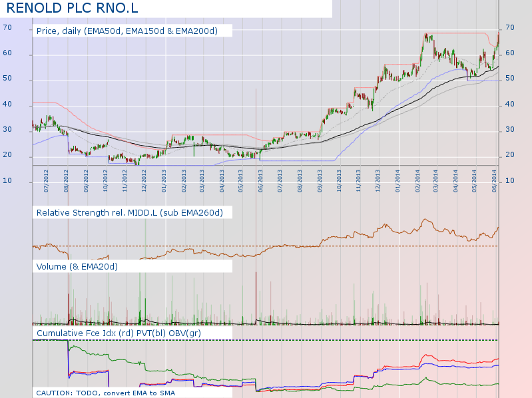The height and width of the screenshot is (398, 532).
Task: Click the RENOLD PLC RNO.L chart title
Action: (73, 8)
